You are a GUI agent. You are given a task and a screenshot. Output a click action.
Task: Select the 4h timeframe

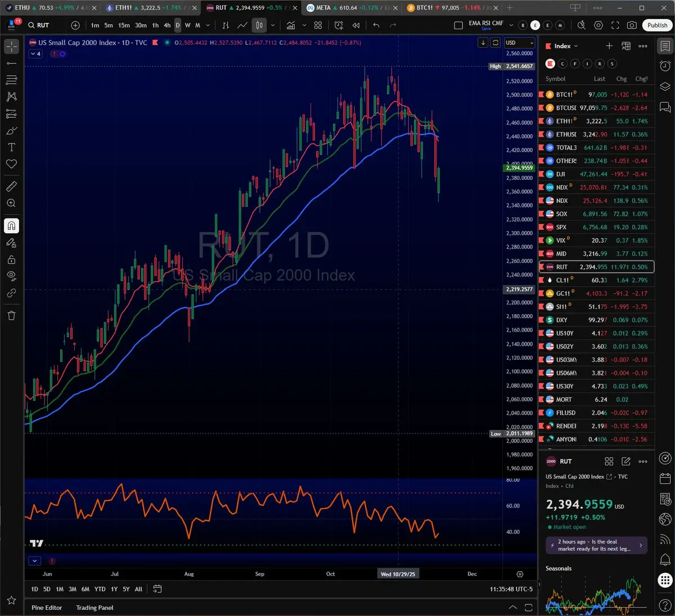click(x=167, y=25)
